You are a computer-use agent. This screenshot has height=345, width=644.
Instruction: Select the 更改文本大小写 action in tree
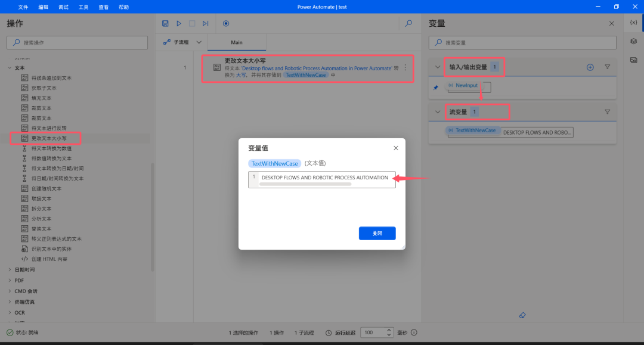(49, 138)
